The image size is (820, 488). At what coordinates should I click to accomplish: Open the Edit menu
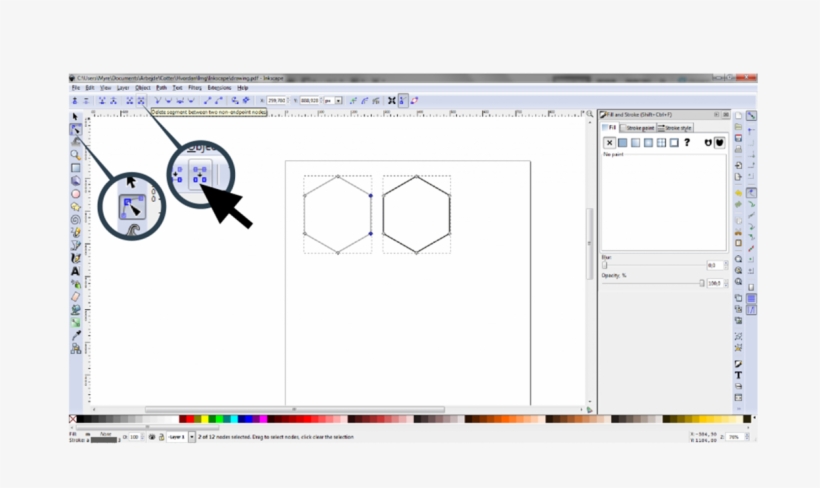pyautogui.click(x=90, y=88)
